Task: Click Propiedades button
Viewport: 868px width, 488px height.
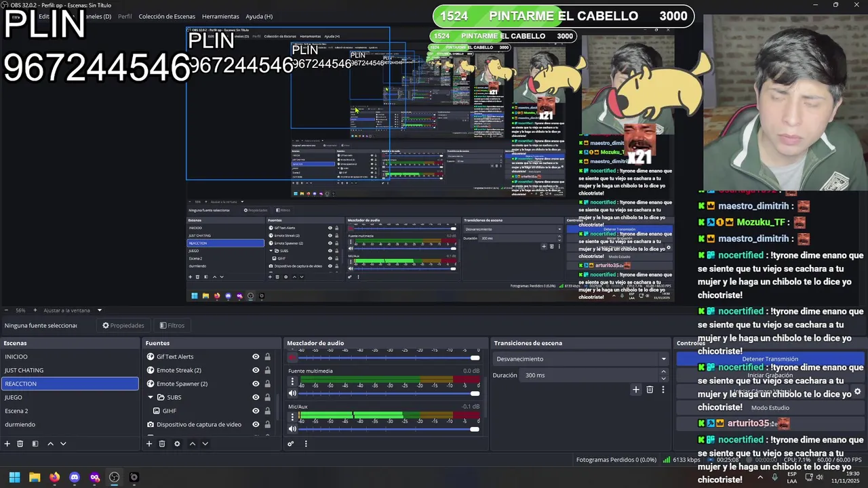Action: 123,325
